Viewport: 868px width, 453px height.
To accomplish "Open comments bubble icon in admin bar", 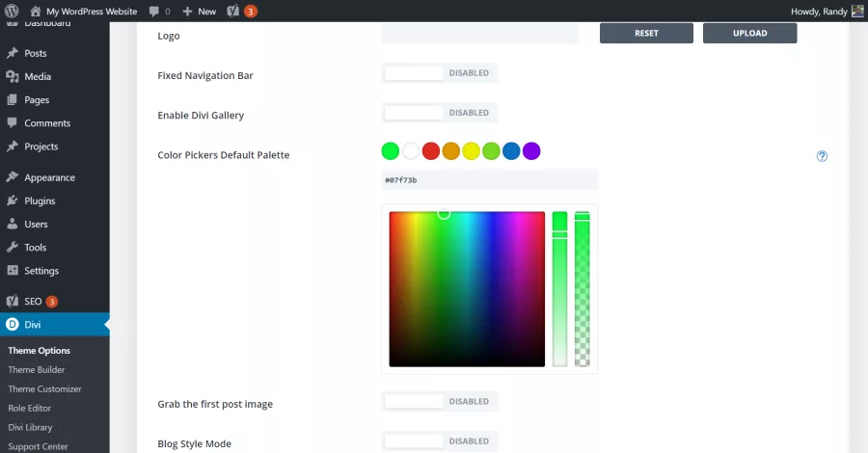I will 154,11.
